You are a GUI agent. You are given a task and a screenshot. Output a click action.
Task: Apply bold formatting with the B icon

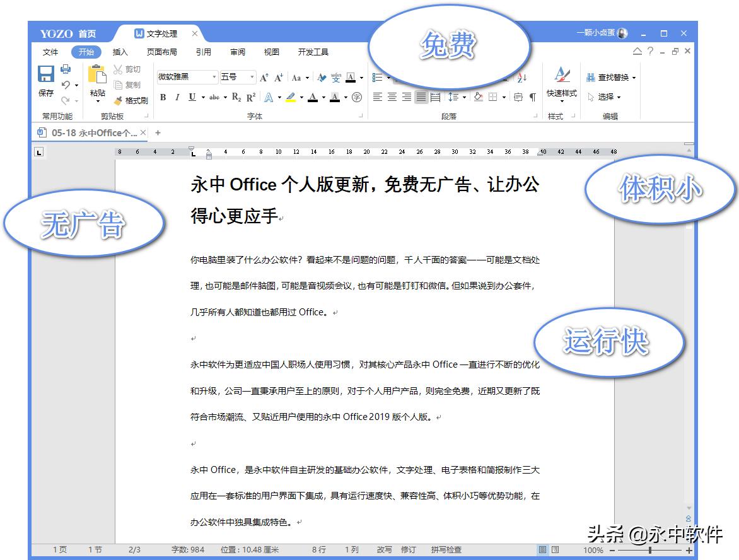[x=163, y=97]
